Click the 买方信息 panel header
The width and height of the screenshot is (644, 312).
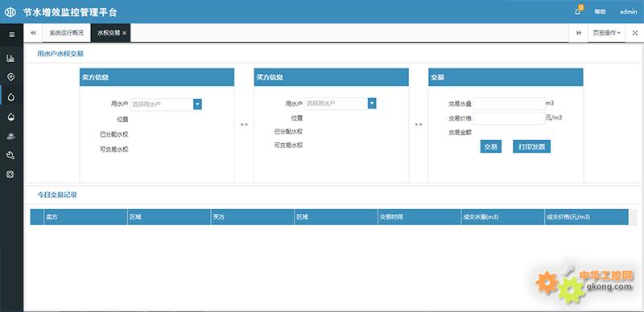pos(331,77)
